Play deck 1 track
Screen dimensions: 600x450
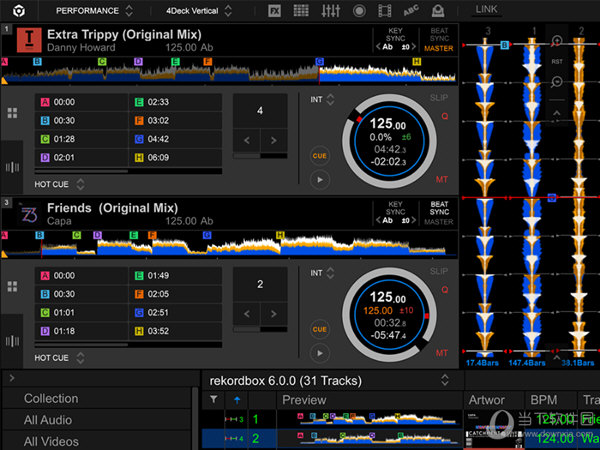(x=320, y=179)
